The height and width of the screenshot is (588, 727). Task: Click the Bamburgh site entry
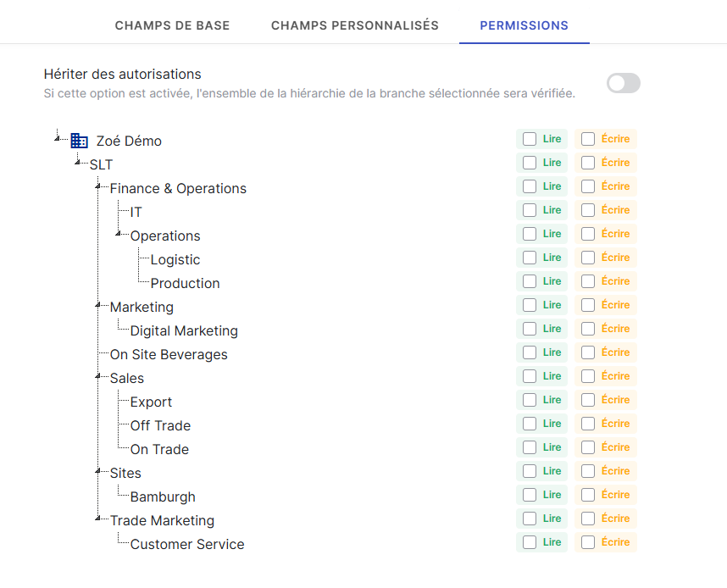163,496
